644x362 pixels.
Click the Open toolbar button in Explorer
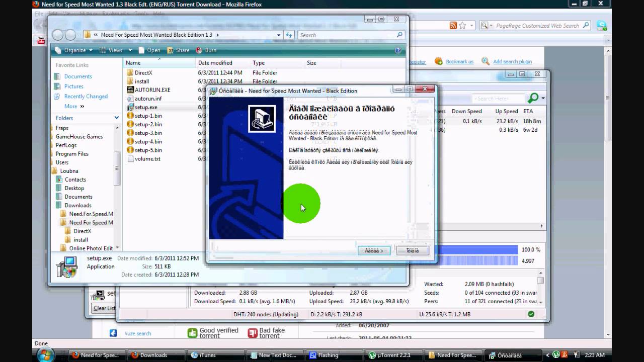click(x=149, y=50)
